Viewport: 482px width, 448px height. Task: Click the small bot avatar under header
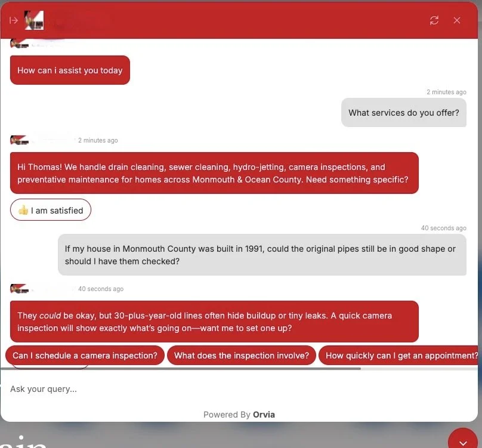(19, 44)
